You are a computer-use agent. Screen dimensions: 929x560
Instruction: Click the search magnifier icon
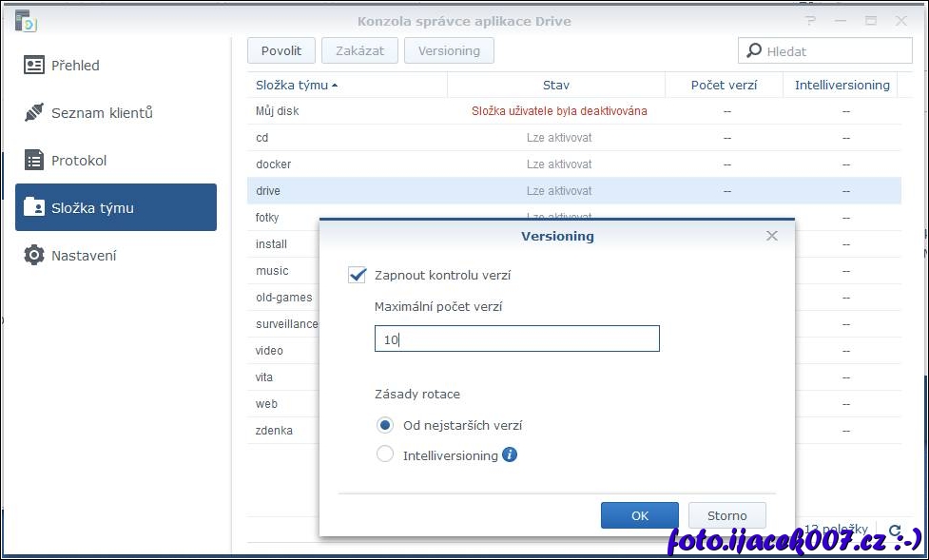754,51
